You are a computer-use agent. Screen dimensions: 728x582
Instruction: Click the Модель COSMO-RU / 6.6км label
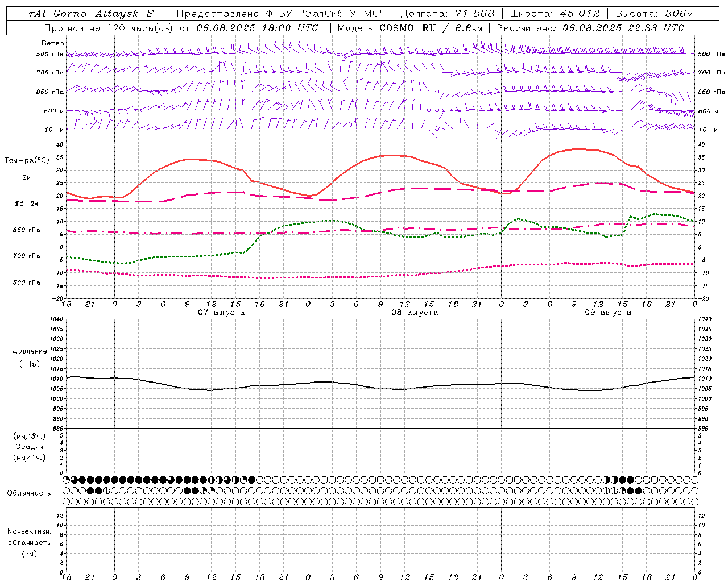pyautogui.click(x=409, y=28)
